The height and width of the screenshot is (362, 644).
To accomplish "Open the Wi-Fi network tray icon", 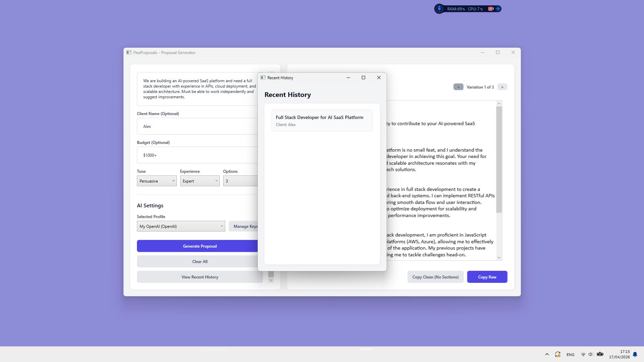I will click(583, 354).
